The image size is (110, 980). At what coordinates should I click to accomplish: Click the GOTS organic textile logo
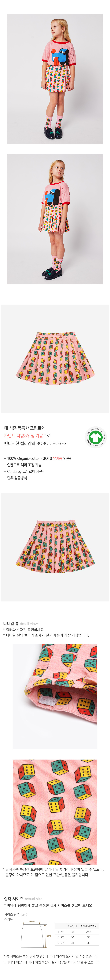tap(95, 437)
